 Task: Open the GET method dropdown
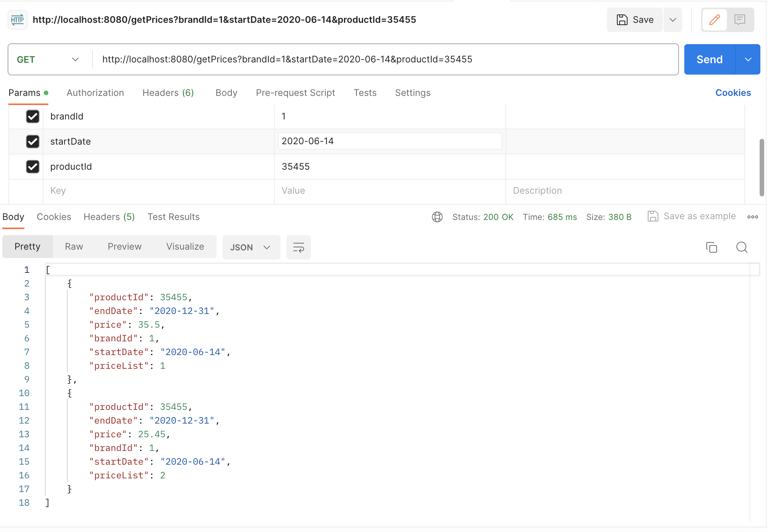(x=48, y=60)
